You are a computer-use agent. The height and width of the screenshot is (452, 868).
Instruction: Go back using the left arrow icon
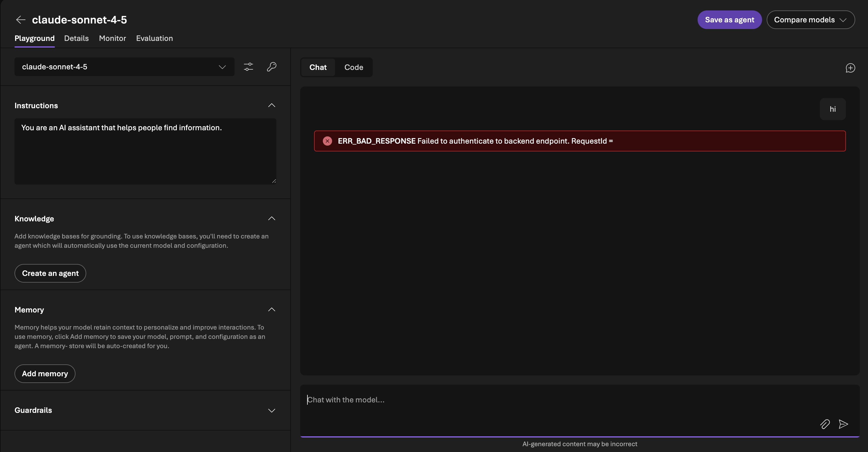[x=21, y=19]
